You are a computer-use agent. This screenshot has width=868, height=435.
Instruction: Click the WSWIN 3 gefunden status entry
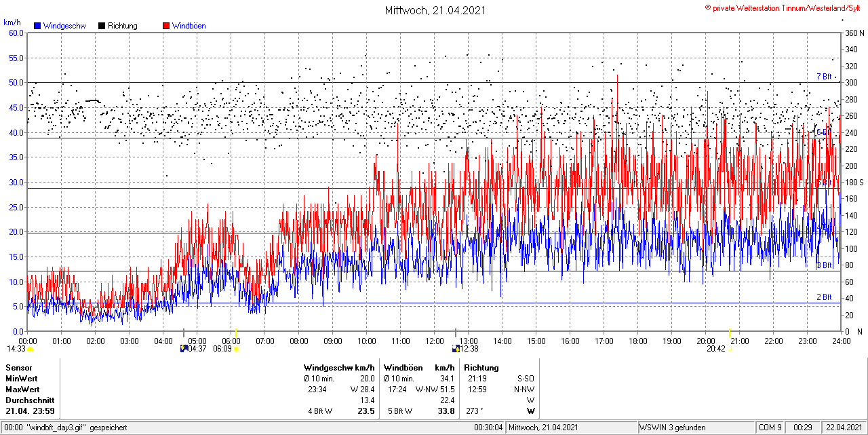pos(673,428)
